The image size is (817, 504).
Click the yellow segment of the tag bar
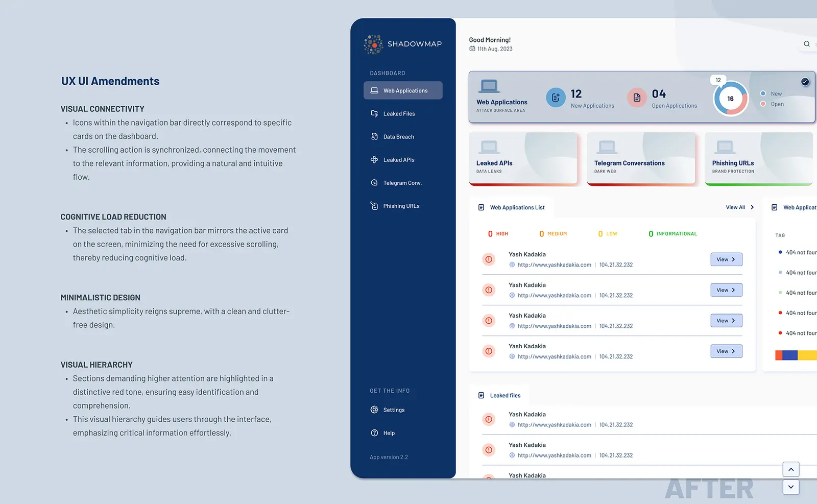(807, 355)
